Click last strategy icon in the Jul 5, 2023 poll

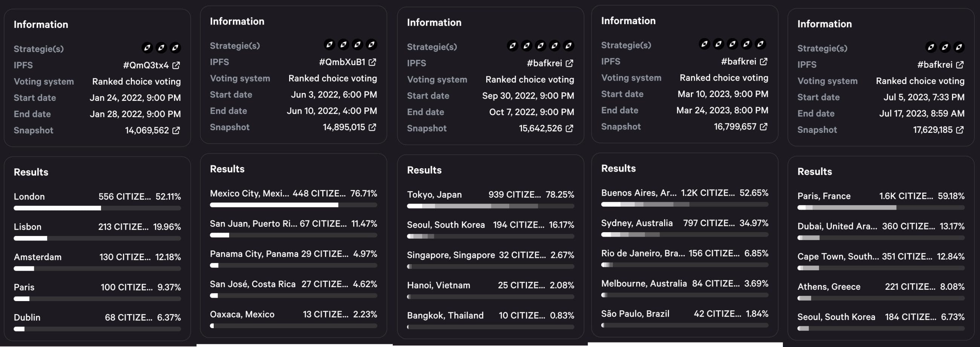(959, 47)
